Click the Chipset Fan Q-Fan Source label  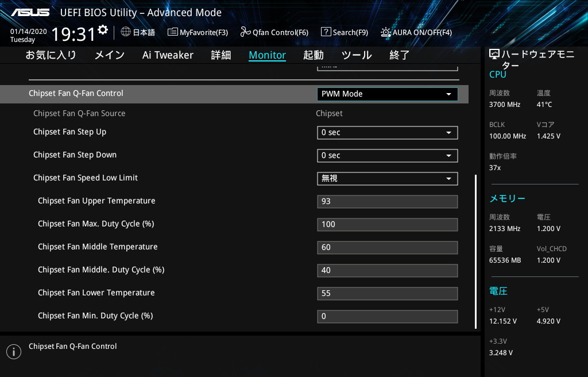[x=79, y=113]
